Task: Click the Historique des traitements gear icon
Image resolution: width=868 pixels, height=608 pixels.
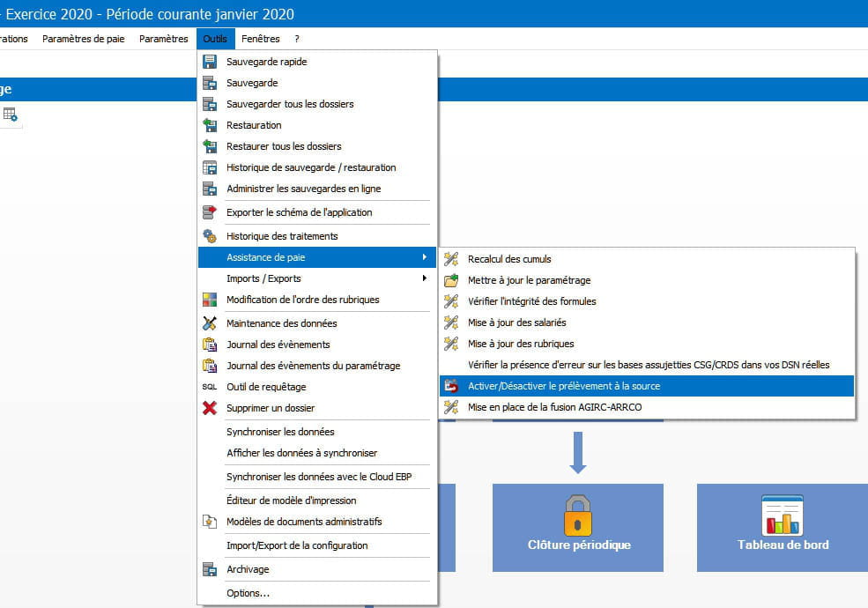Action: [210, 236]
